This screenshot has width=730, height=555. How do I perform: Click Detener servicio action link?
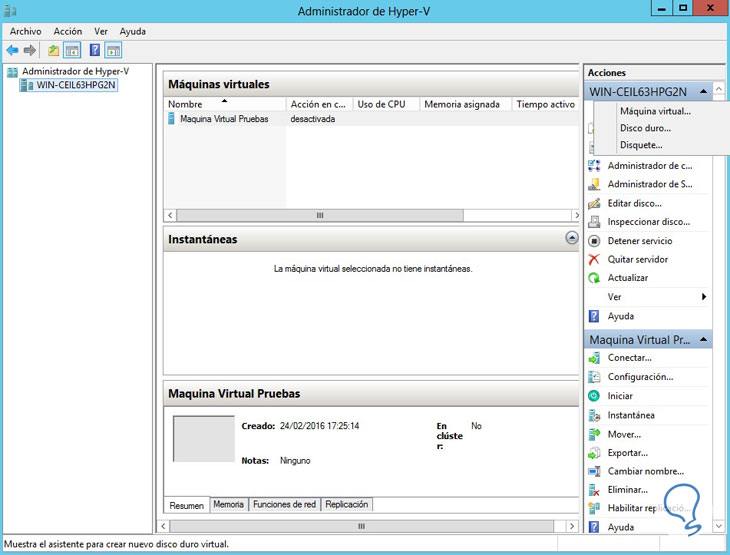[x=640, y=241]
